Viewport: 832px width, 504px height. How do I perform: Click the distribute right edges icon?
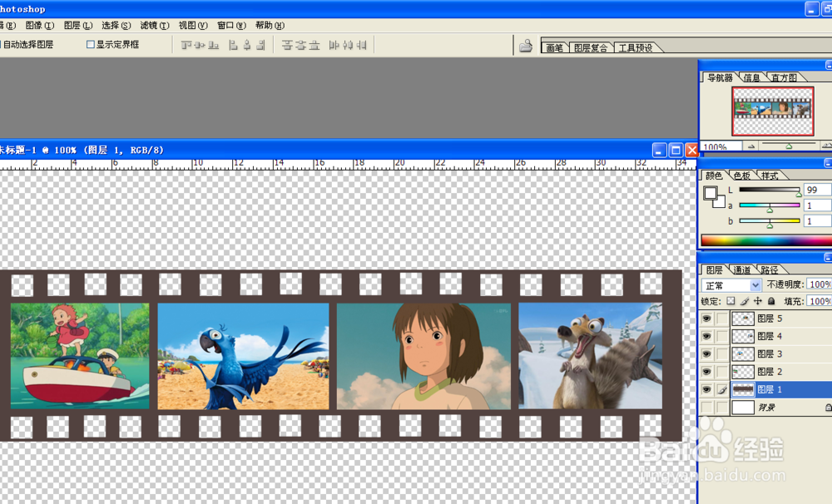click(361, 45)
